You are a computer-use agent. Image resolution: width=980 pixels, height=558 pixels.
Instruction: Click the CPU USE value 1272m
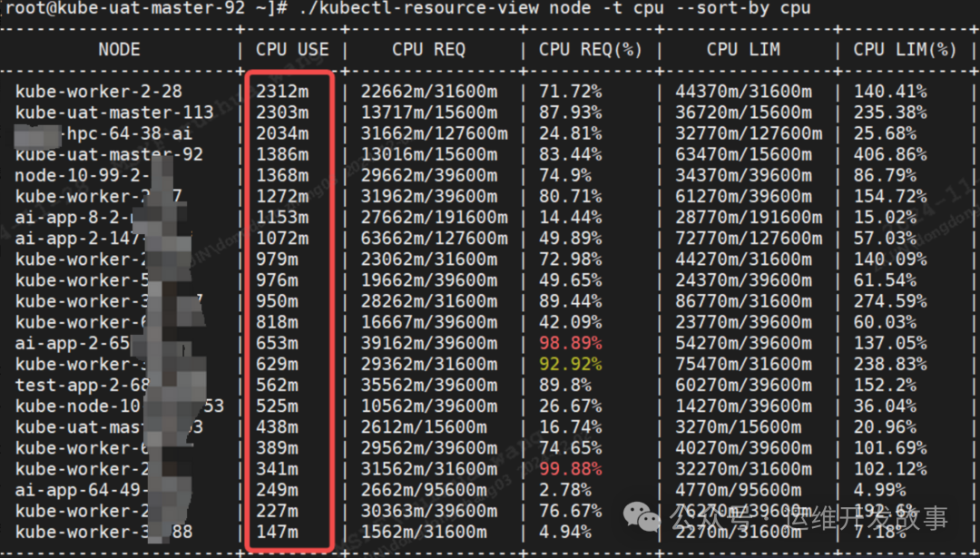(x=282, y=197)
